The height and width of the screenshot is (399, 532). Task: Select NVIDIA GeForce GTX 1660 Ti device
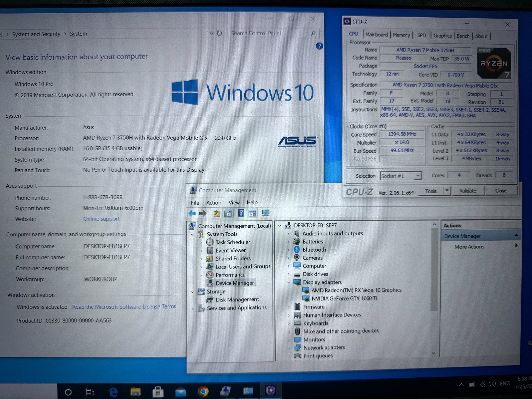coord(344,298)
